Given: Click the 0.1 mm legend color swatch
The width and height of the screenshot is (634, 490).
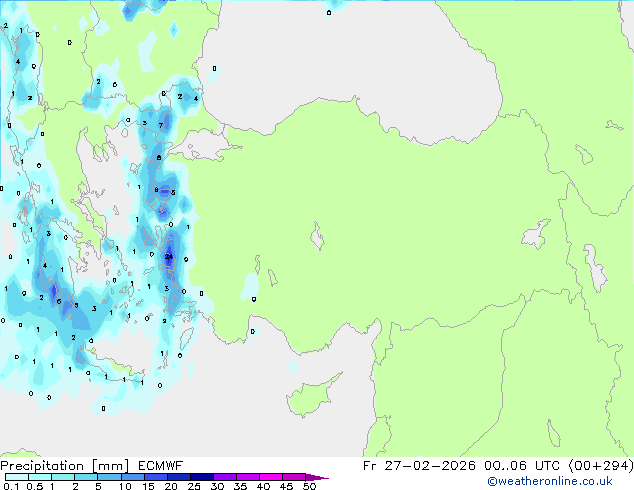Looking at the screenshot, I should coord(17,477).
